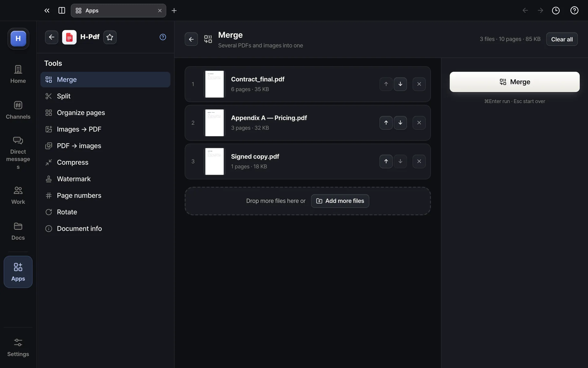Open the Organize pages tool

click(x=105, y=113)
